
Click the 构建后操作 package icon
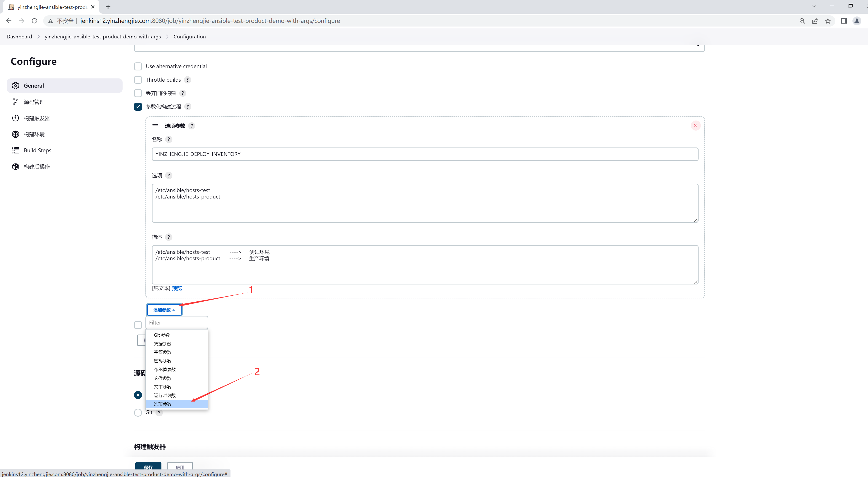tap(16, 167)
